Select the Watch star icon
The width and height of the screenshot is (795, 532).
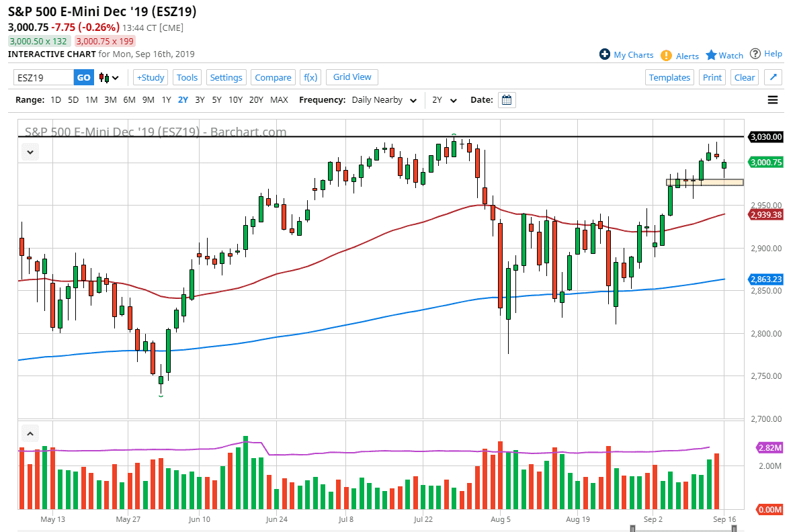pos(712,54)
